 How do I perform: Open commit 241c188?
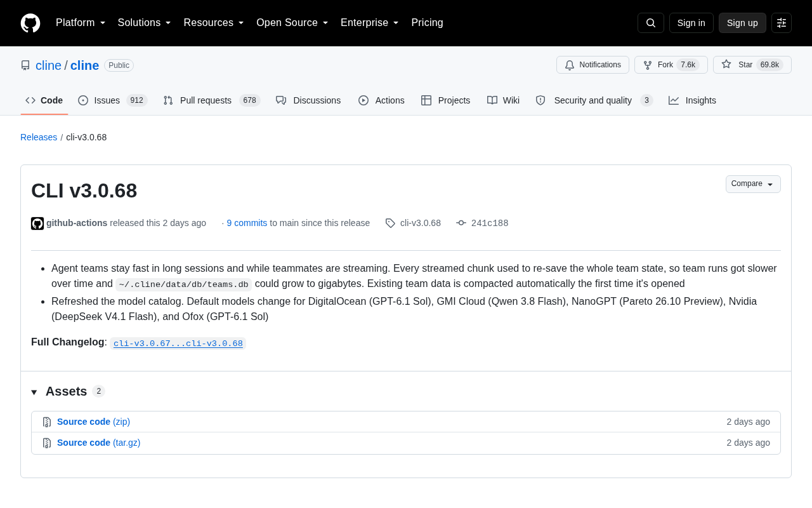tap(490, 224)
